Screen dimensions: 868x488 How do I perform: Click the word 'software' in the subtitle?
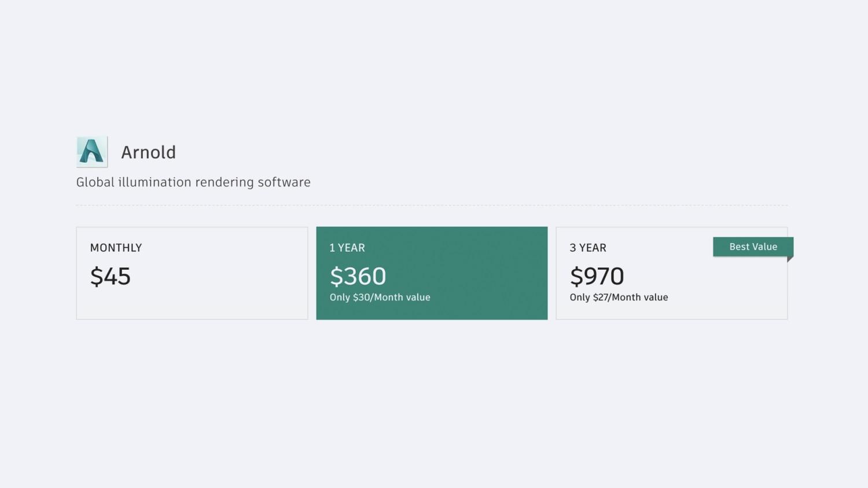point(284,182)
